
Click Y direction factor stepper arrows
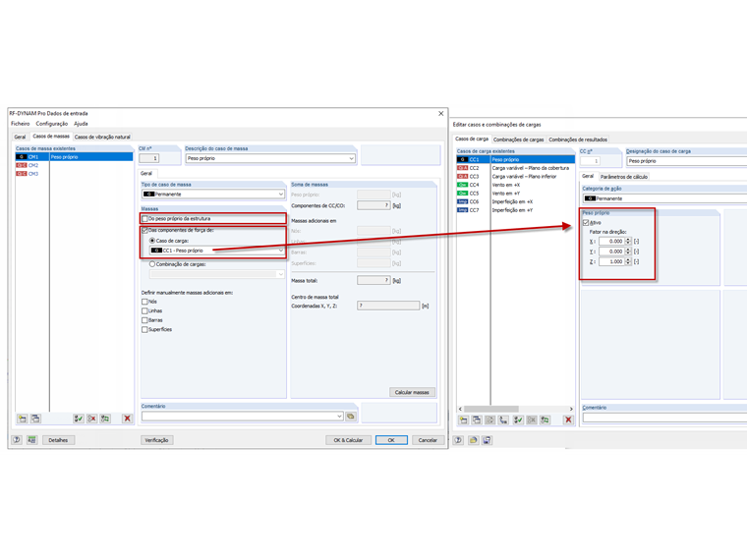(628, 252)
